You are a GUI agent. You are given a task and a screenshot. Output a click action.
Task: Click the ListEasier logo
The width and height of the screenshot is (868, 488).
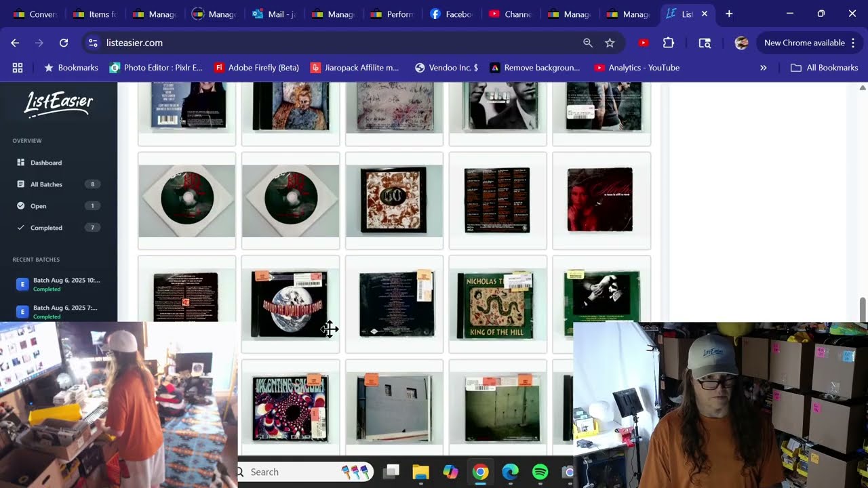(58, 104)
